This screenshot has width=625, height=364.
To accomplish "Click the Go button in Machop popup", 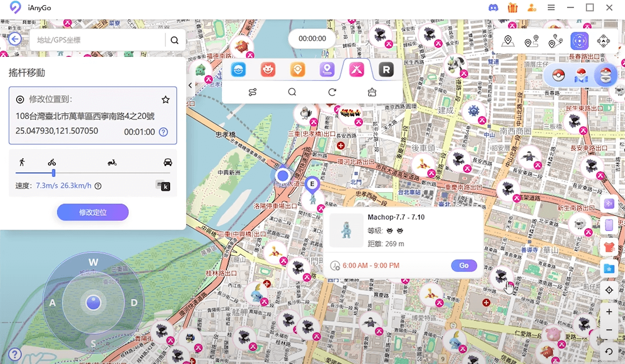I will (x=464, y=266).
